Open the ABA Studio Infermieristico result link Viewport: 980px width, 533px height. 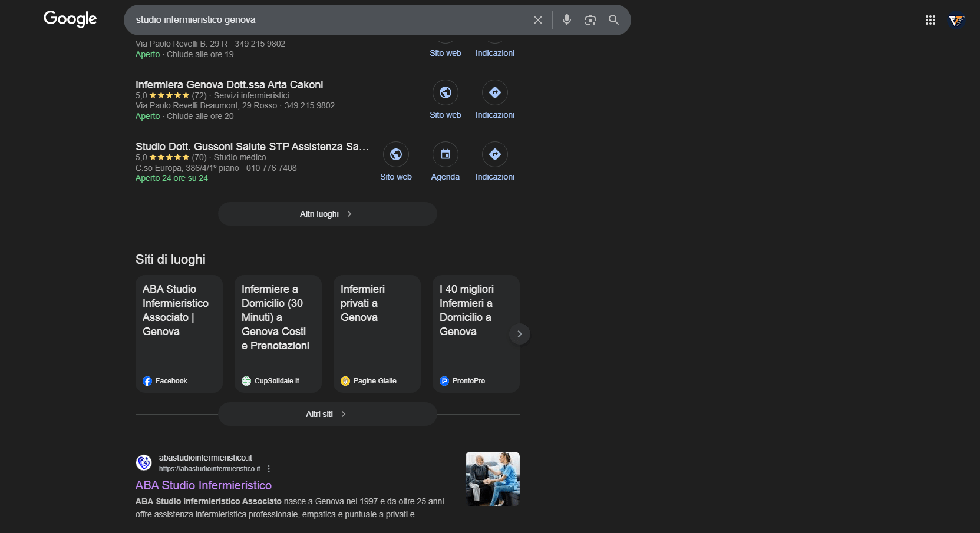point(203,485)
